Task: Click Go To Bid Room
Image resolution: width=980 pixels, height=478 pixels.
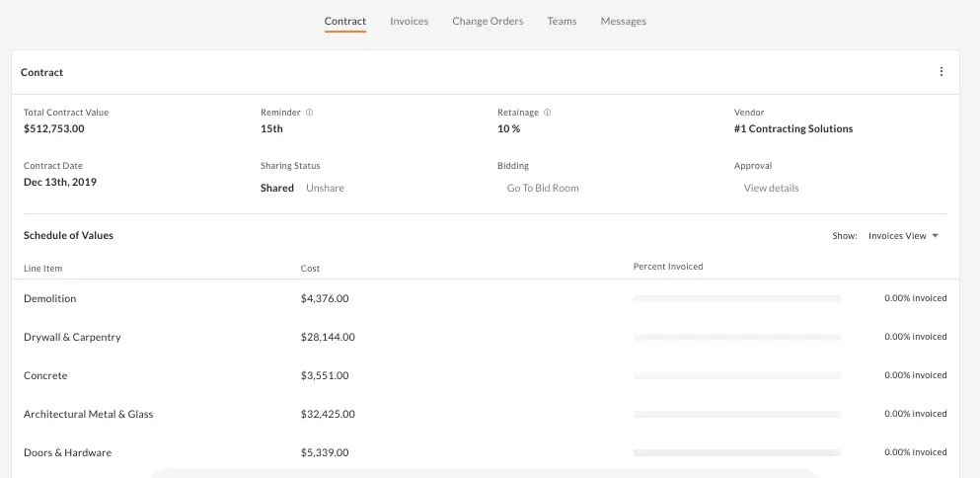Action: point(543,188)
